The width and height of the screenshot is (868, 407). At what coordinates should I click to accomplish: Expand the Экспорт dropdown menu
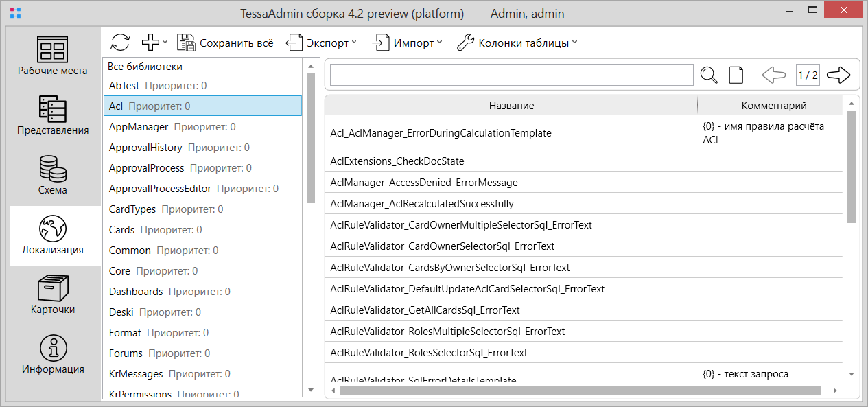coord(321,43)
